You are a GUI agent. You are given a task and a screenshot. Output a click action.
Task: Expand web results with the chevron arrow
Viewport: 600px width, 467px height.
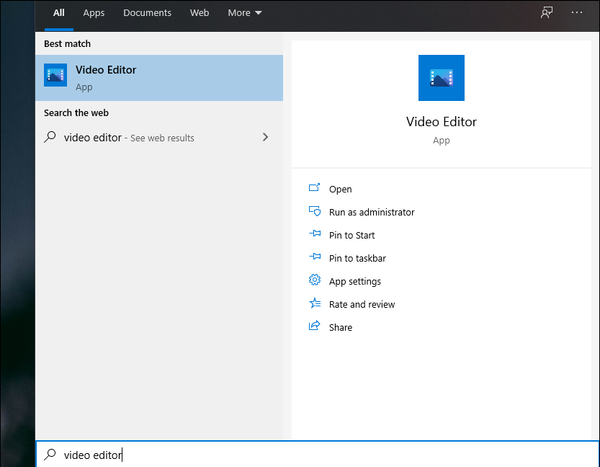tap(265, 137)
